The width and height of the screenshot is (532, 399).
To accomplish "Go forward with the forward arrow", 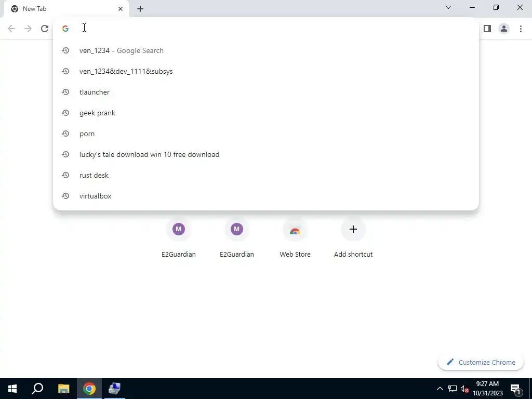I will 28,29.
